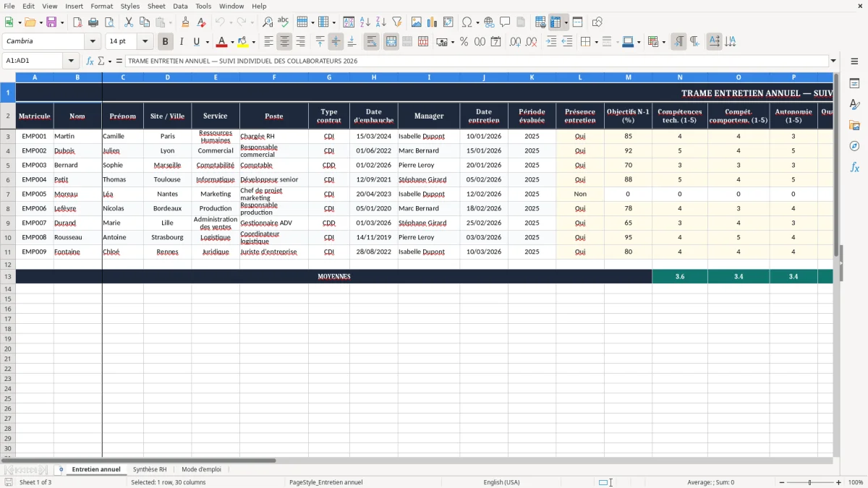Switch to Synthèse RH sheet tab
The height and width of the screenshot is (488, 868).
(x=150, y=470)
